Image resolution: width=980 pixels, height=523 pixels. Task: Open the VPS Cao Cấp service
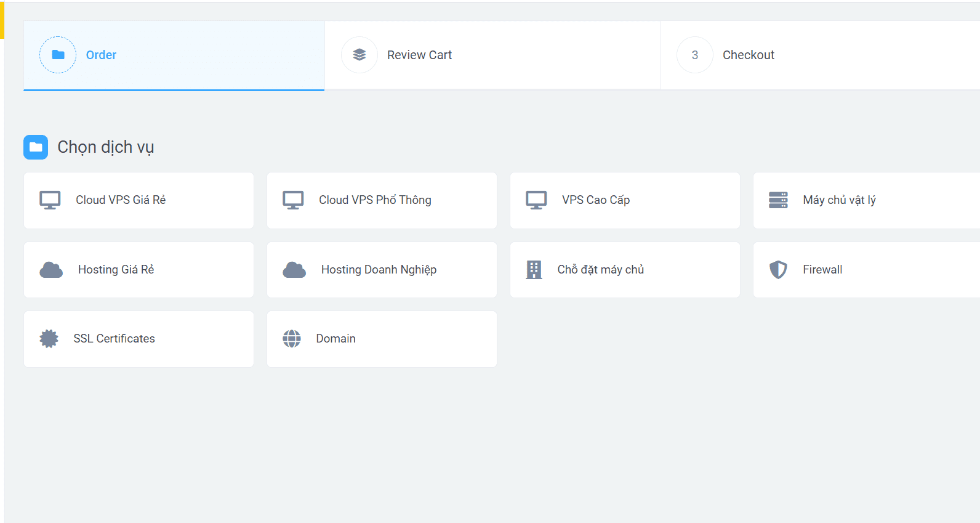tap(595, 200)
